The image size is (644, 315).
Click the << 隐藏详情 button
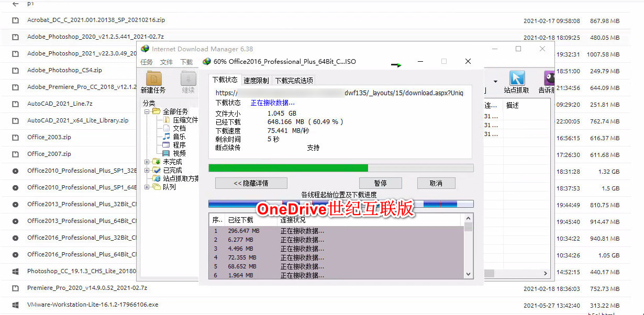coord(251,183)
